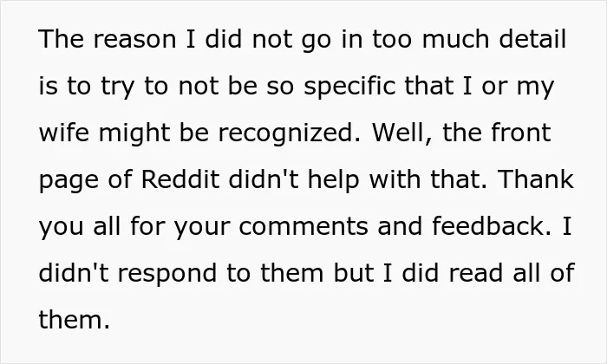The image size is (607, 364).
Task: Click the word "might" in third line
Action: [134, 134]
